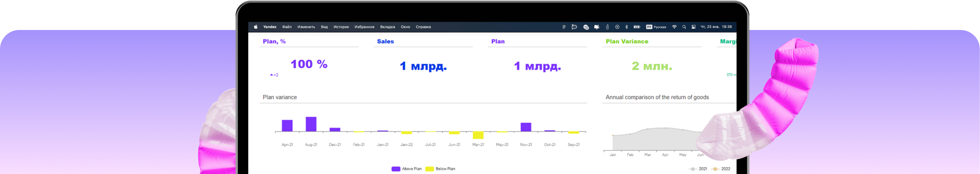Image resolution: width=980 pixels, height=174 pixels.
Task: Open the battery charging status icon
Action: click(637, 27)
